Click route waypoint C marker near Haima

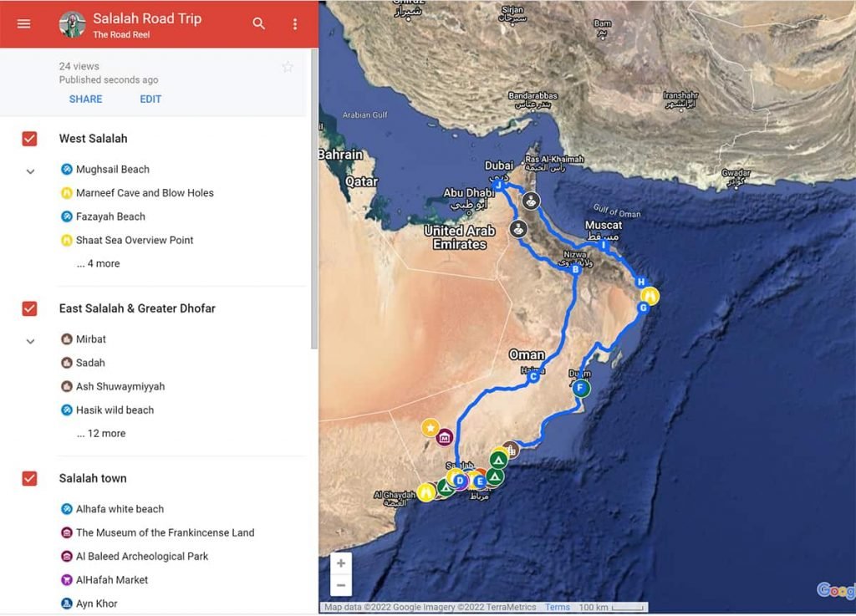tap(532, 378)
